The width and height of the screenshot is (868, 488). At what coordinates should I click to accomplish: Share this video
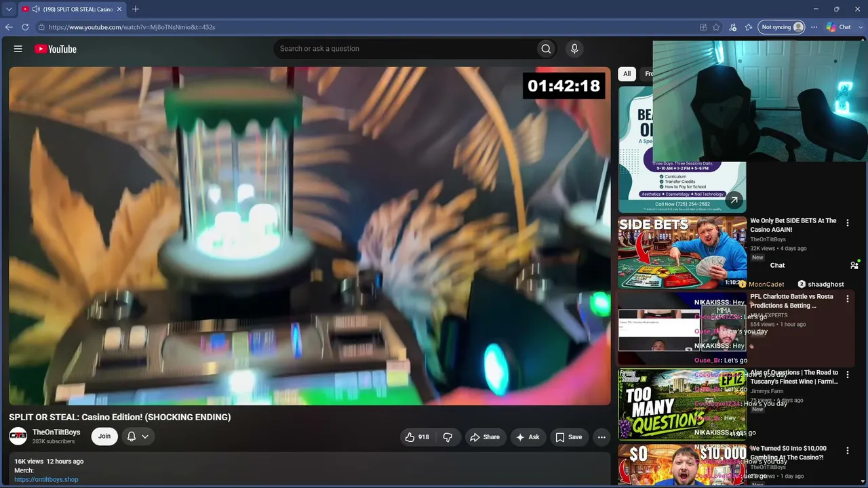coord(485,437)
